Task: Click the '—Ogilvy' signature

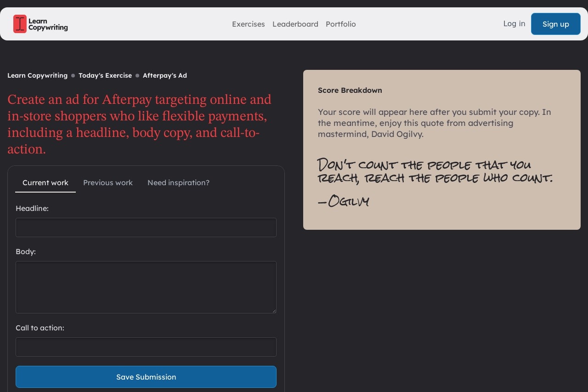Action: click(x=344, y=201)
